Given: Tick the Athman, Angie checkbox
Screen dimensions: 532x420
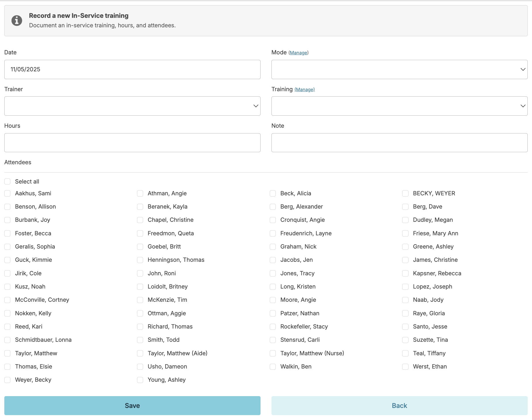Looking at the screenshot, I should (x=140, y=193).
